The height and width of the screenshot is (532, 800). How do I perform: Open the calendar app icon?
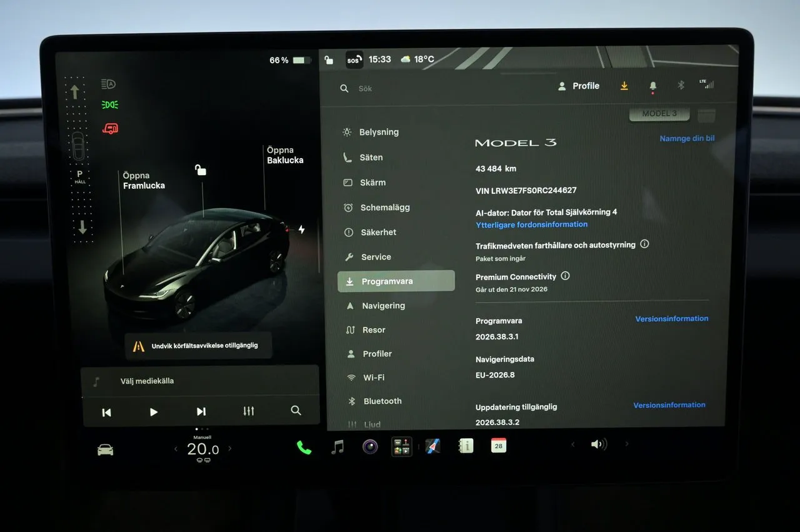tap(499, 445)
